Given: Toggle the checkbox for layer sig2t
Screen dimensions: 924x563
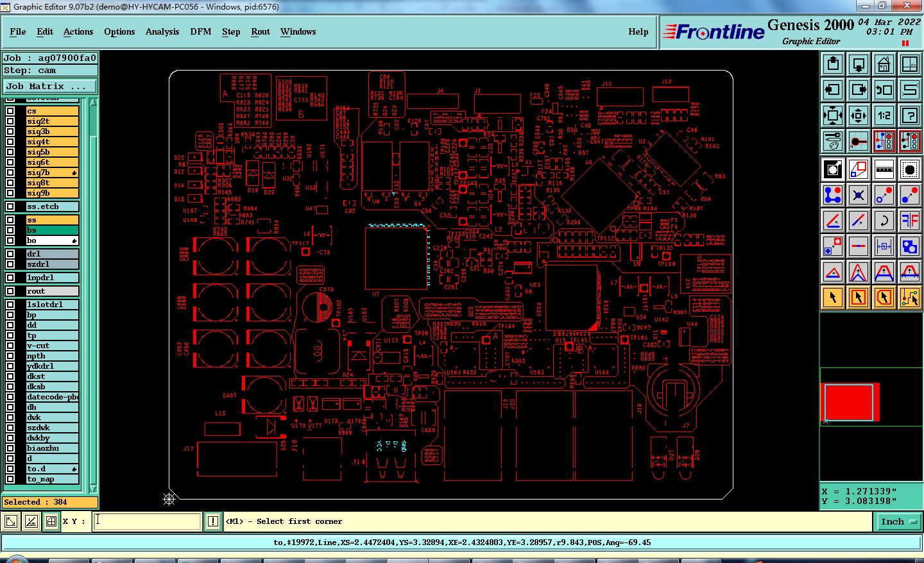Looking at the screenshot, I should 10,121.
